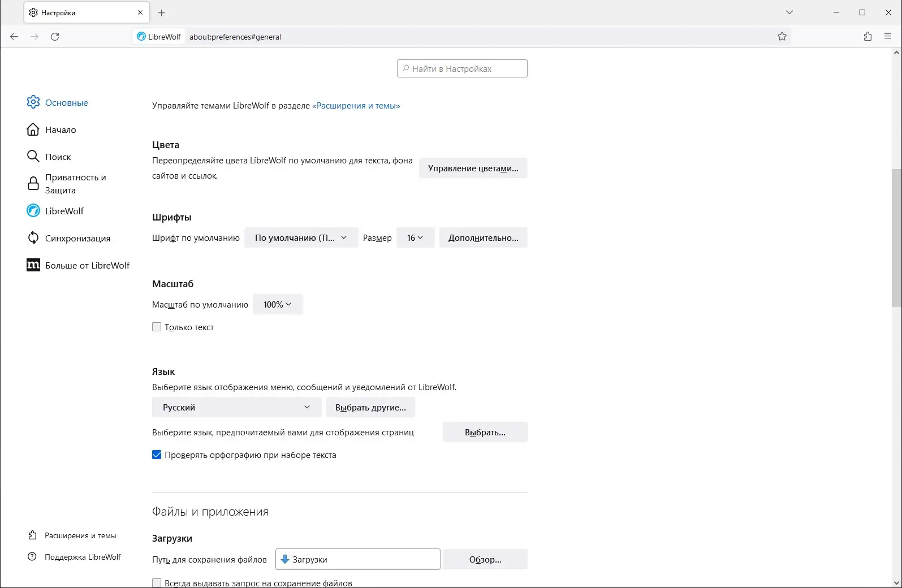
Task: Click the Размер label
Action: pos(377,238)
